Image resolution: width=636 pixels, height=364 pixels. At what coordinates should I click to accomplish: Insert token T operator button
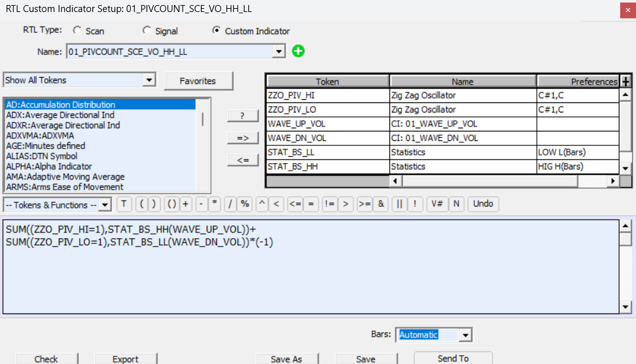click(x=124, y=204)
